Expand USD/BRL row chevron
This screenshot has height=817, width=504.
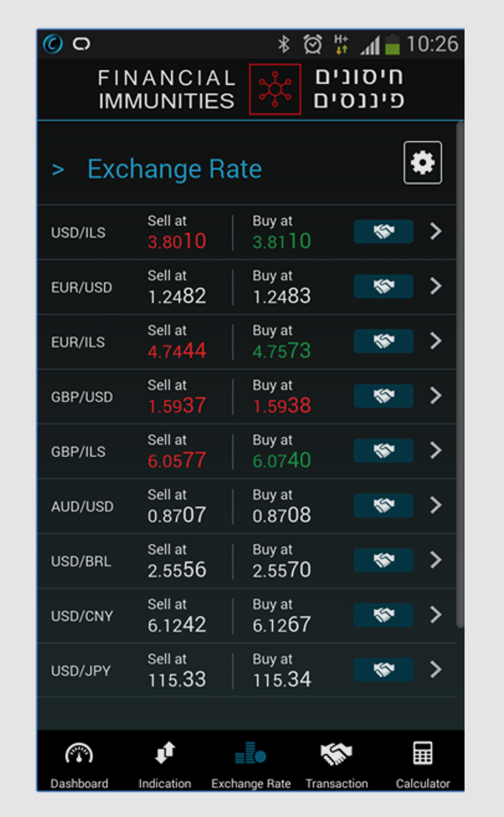click(x=435, y=559)
